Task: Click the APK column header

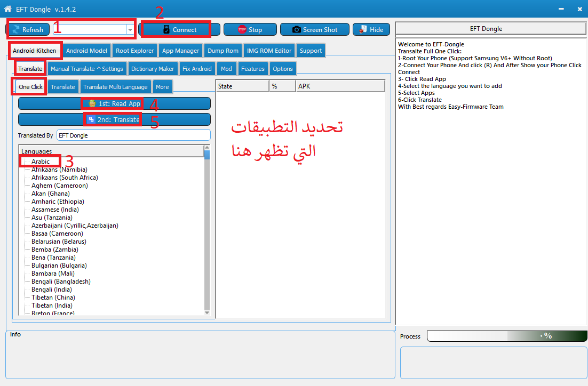Action: pos(340,86)
